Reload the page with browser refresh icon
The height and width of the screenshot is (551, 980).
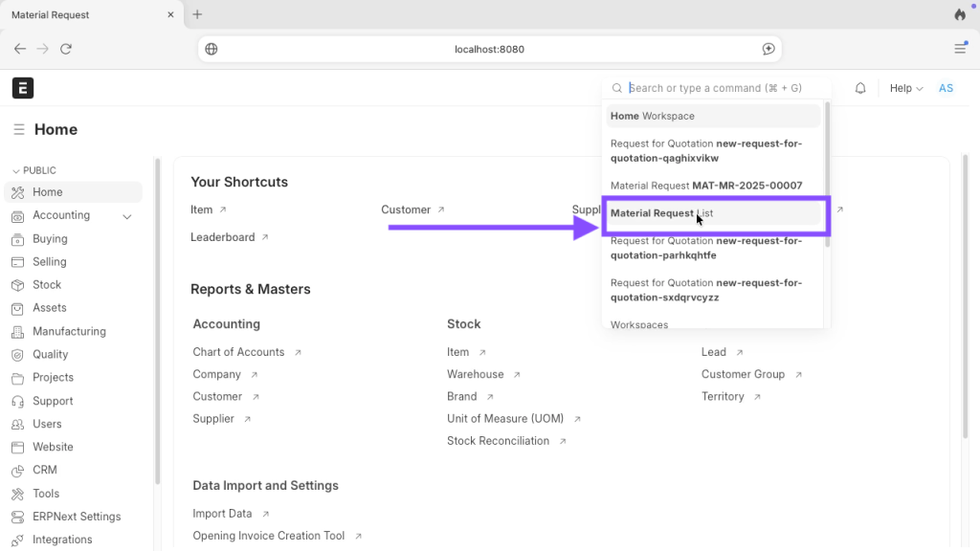(66, 49)
